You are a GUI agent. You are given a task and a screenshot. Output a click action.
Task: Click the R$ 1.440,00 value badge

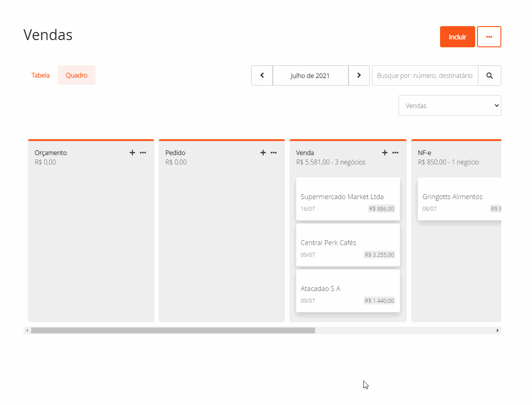(x=380, y=300)
